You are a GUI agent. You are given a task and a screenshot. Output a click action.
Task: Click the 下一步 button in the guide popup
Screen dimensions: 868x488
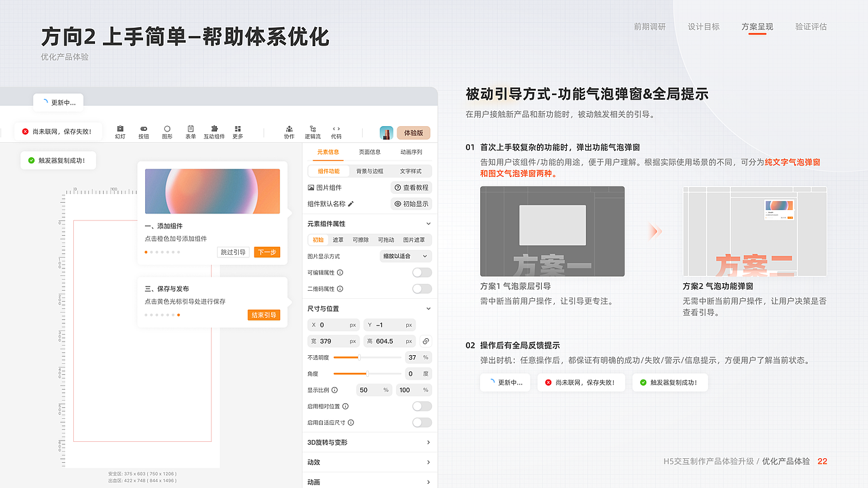(x=267, y=251)
